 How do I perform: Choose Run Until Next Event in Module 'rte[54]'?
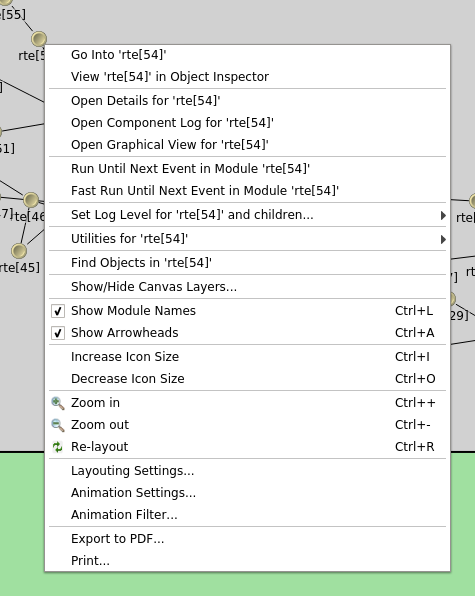pos(247,169)
